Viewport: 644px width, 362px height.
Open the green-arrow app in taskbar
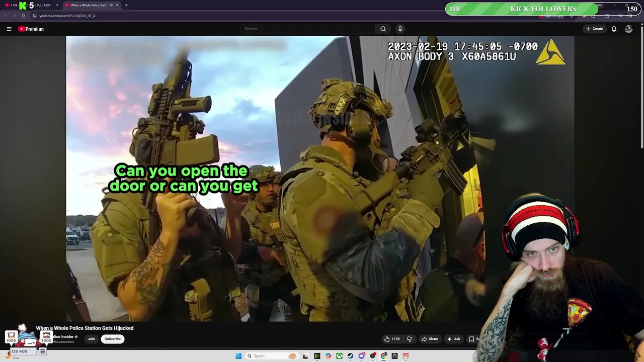(x=317, y=356)
